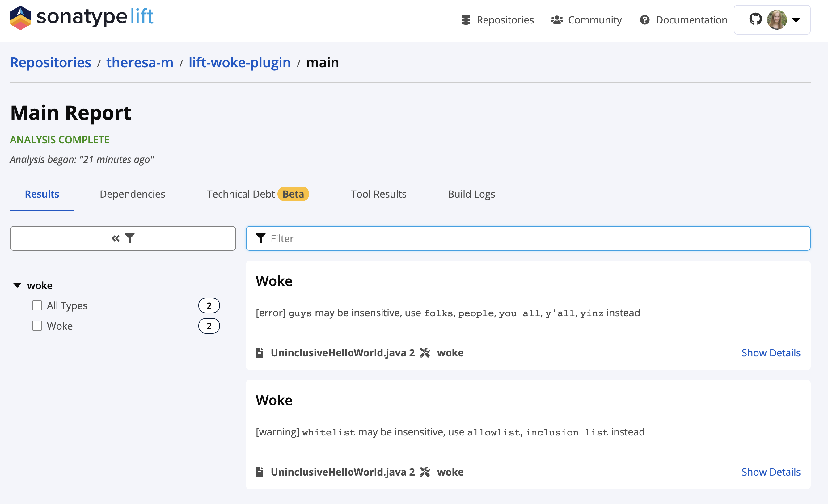828x504 pixels.
Task: Show Details for whitelist warning result
Action: [x=771, y=472]
